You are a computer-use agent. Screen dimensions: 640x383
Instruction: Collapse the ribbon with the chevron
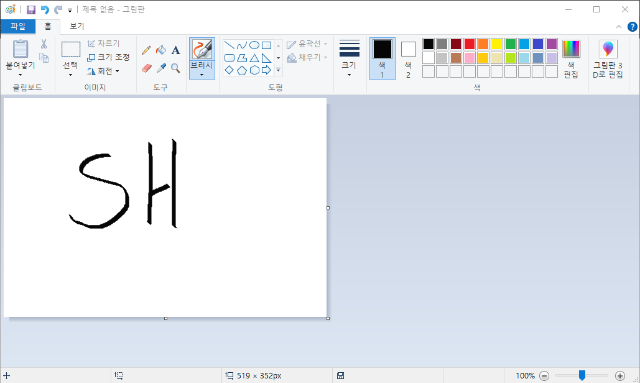click(619, 27)
